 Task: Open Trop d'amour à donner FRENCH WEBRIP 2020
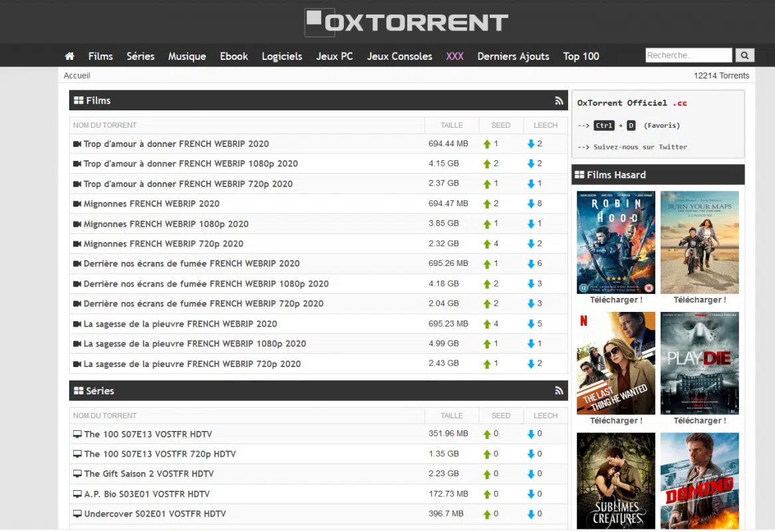tap(176, 144)
